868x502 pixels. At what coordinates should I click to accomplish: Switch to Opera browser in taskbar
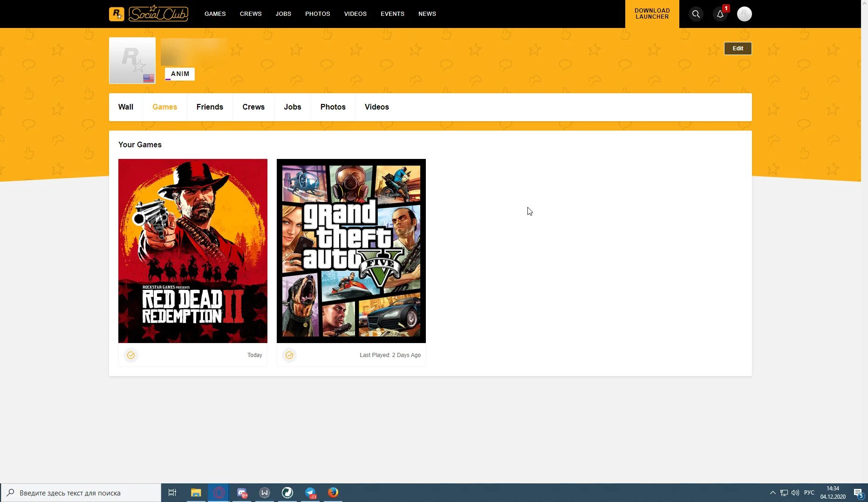coord(219,493)
